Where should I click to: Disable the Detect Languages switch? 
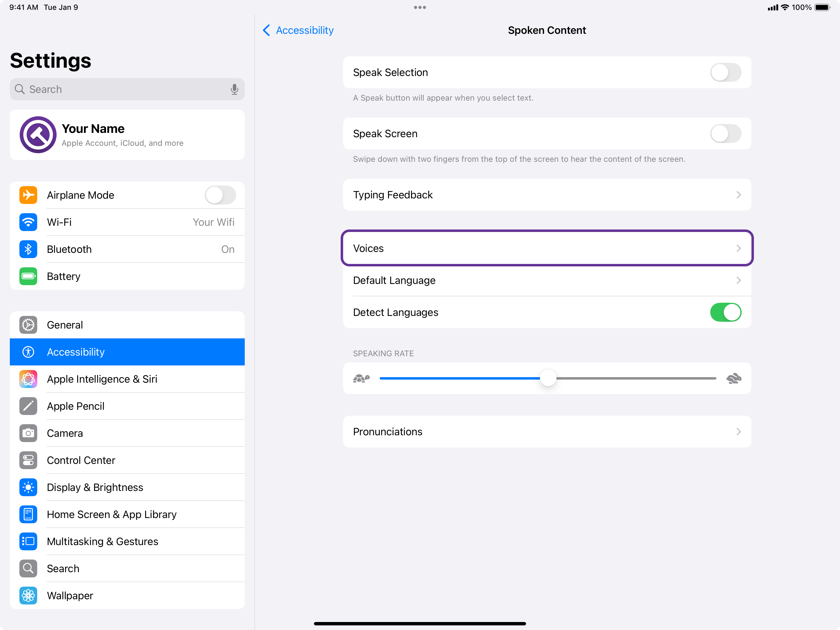[x=725, y=312]
